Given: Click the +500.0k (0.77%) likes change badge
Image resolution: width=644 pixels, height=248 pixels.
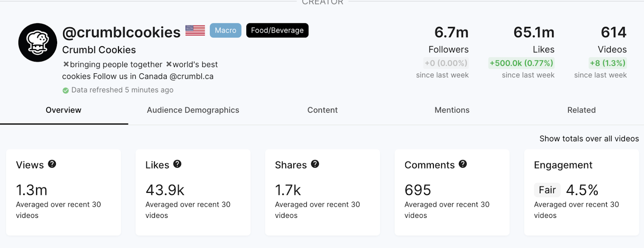Looking at the screenshot, I should pyautogui.click(x=522, y=63).
